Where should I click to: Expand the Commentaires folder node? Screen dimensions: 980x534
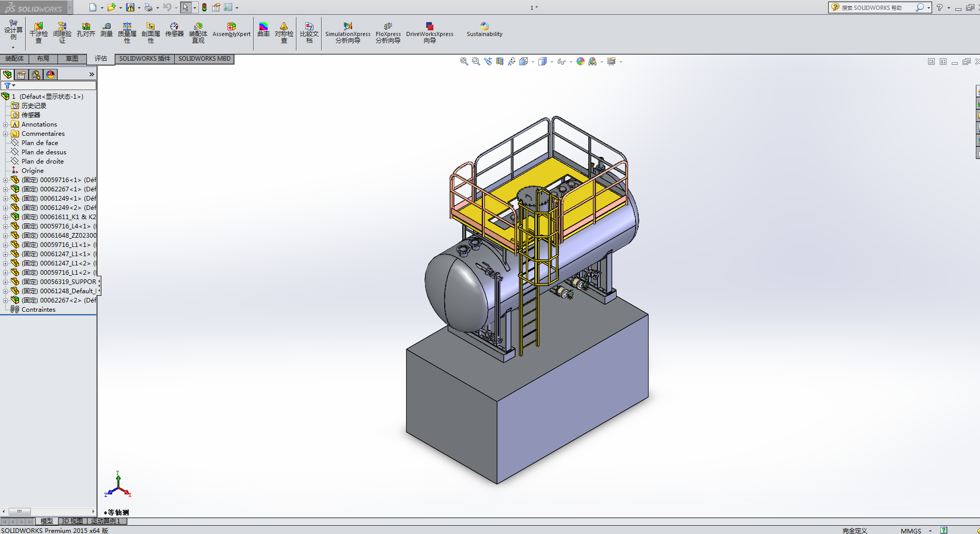5,134
